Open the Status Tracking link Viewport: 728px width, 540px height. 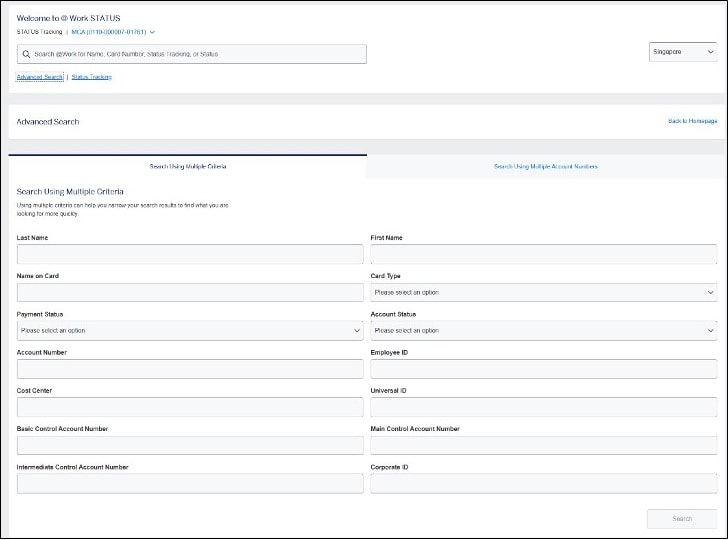click(x=92, y=77)
